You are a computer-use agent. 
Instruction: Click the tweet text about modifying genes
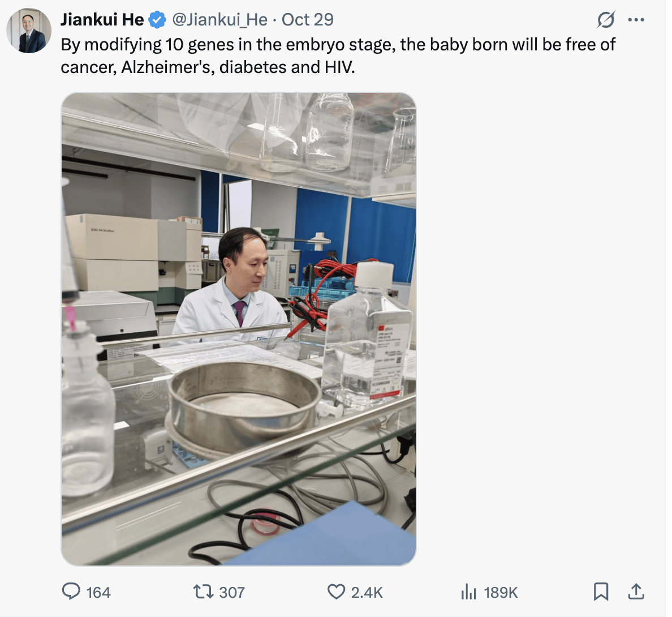click(x=338, y=55)
